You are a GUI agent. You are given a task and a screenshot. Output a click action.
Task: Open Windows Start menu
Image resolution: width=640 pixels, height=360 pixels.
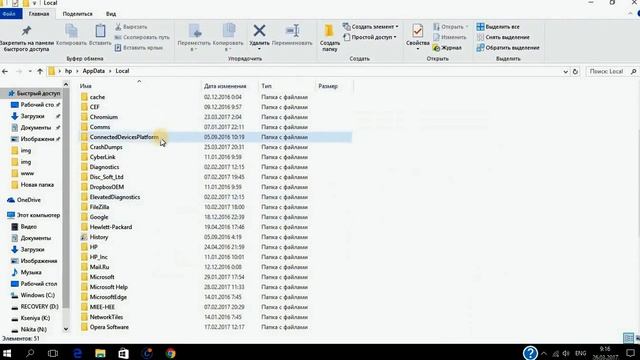7,353
